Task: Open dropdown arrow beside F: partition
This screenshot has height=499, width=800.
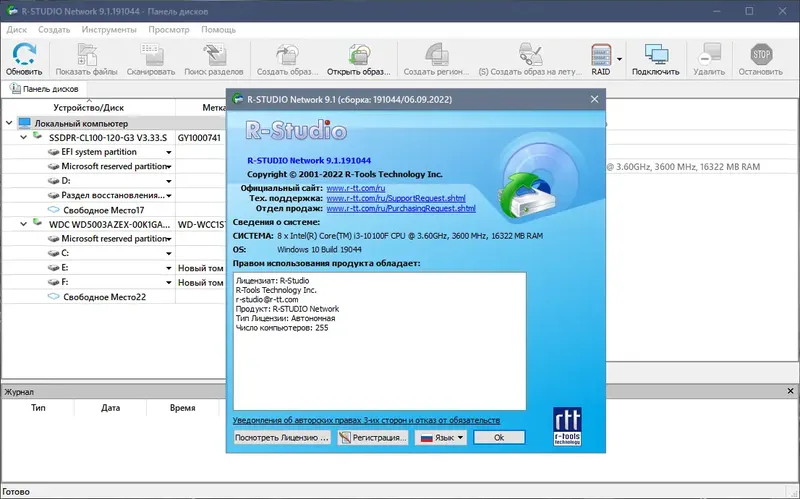Action: point(169,282)
